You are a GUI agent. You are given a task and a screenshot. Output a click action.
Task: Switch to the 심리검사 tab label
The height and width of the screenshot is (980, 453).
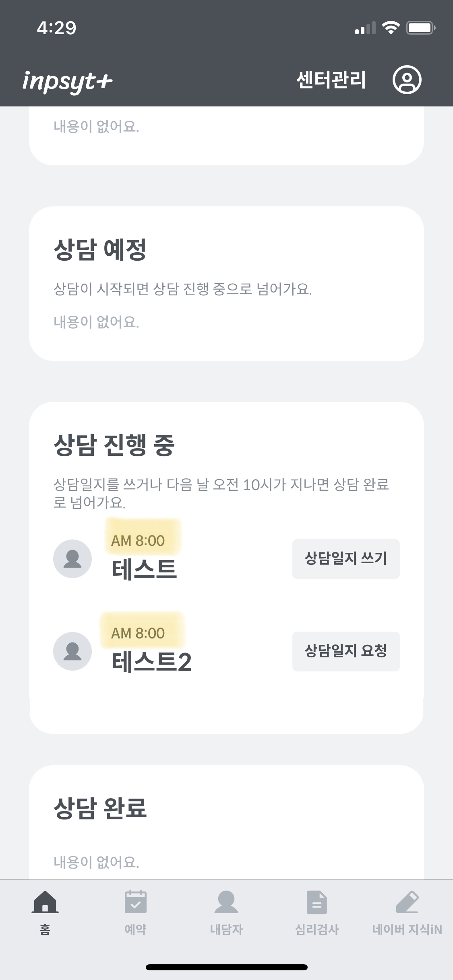click(x=317, y=929)
